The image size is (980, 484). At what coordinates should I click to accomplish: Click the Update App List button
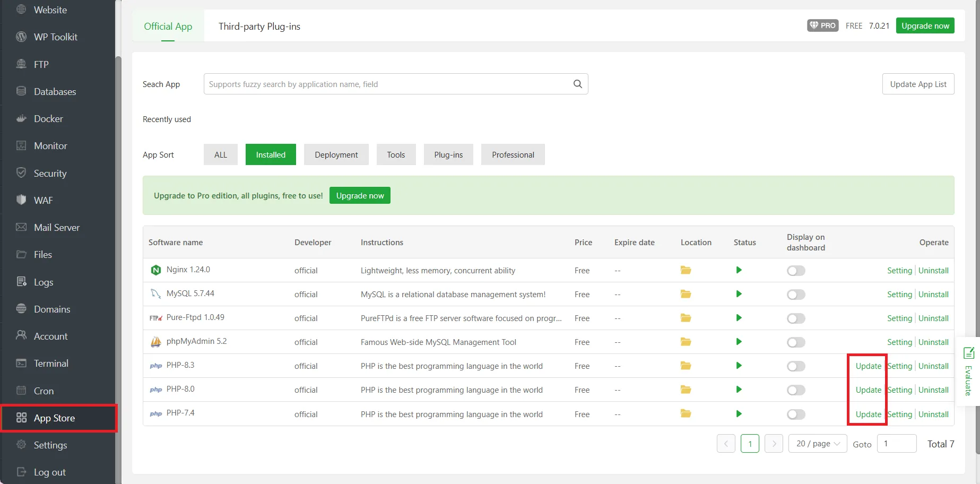click(x=918, y=84)
